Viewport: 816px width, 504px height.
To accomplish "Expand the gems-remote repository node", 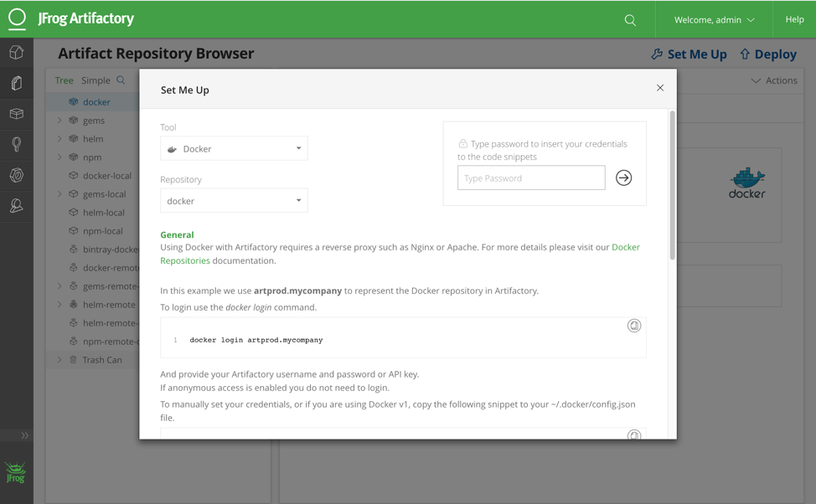I will (59, 286).
